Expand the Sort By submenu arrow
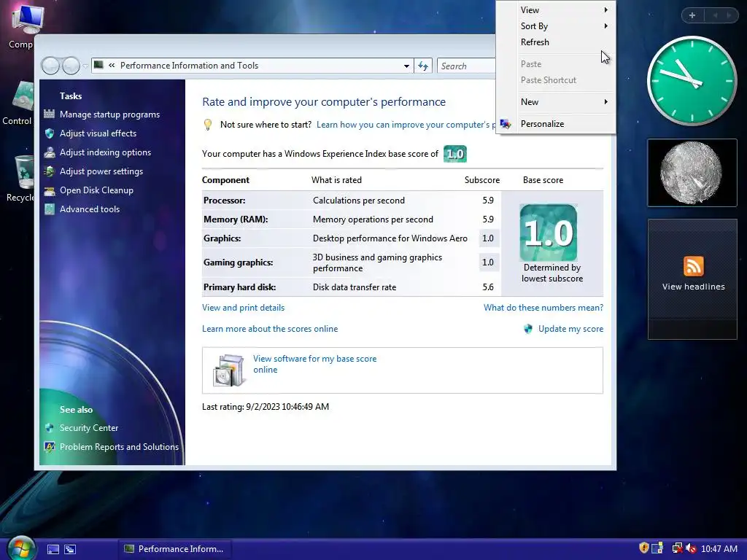This screenshot has width=747, height=560. 606,26
